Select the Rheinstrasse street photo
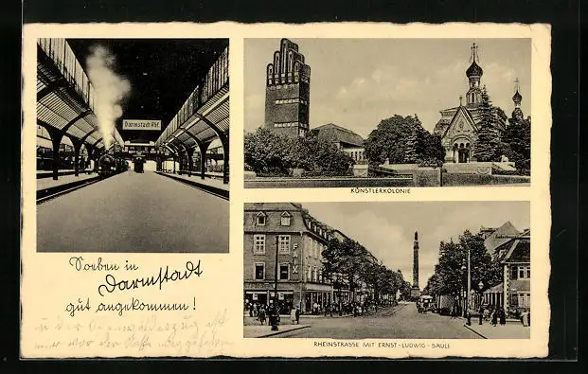The height and width of the screenshot is (374, 588). (387, 270)
